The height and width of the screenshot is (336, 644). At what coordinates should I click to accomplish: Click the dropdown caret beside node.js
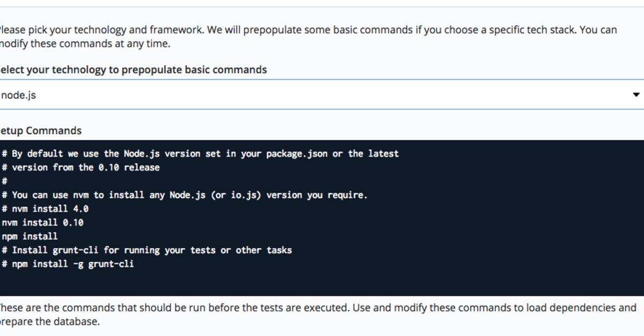[635, 95]
